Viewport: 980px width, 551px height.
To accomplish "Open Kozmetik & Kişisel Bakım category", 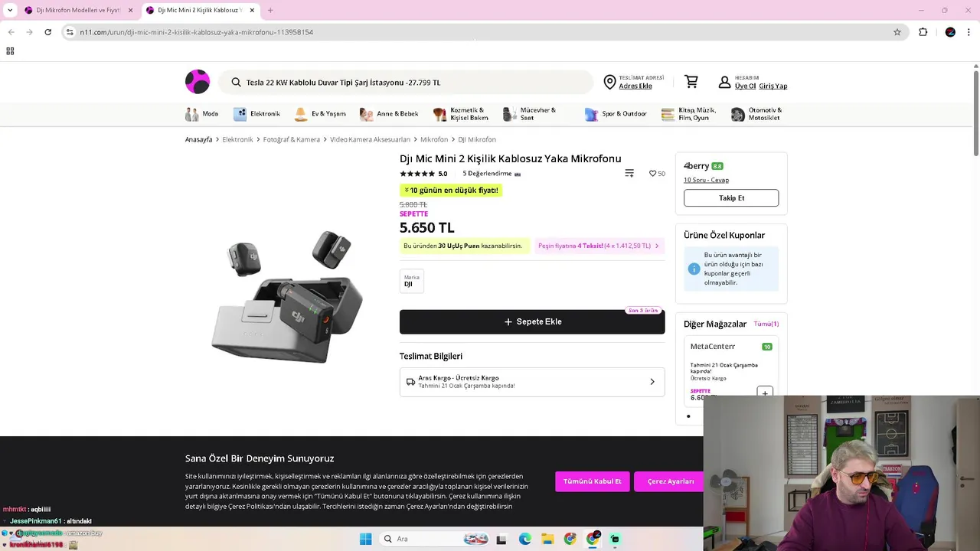I will pos(461,114).
